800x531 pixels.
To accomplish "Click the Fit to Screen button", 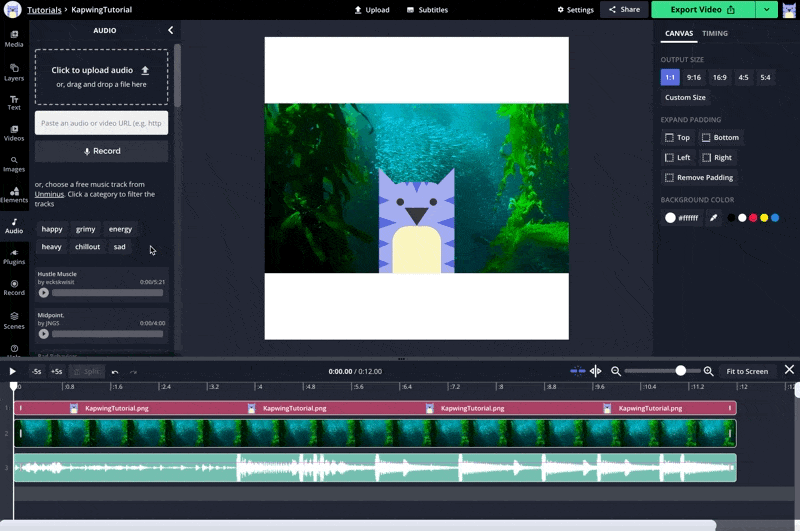I will point(747,371).
